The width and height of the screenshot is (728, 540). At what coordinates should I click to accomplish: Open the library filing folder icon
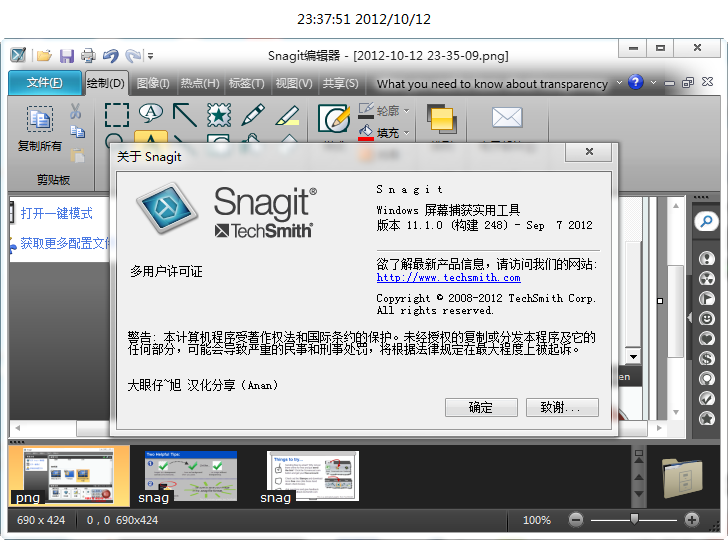tap(682, 478)
